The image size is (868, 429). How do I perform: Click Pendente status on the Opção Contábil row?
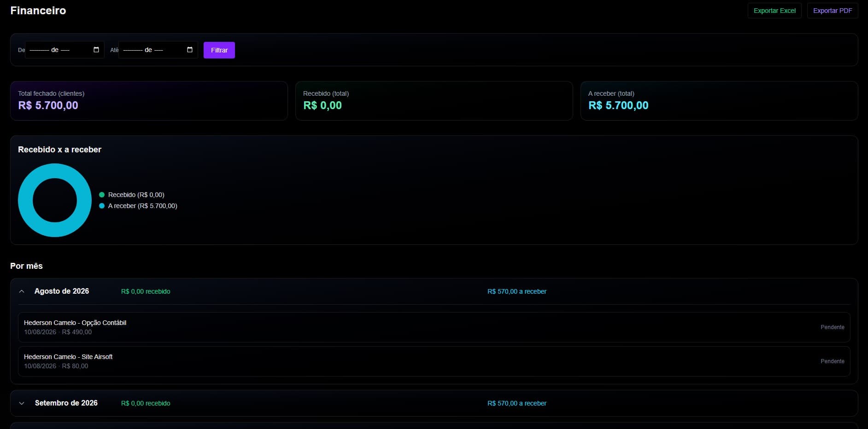click(x=833, y=327)
